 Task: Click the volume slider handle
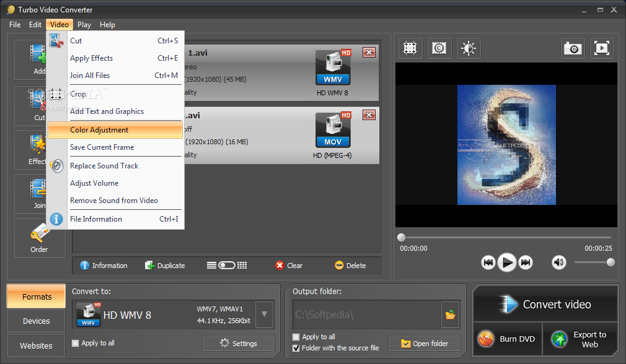(x=611, y=262)
